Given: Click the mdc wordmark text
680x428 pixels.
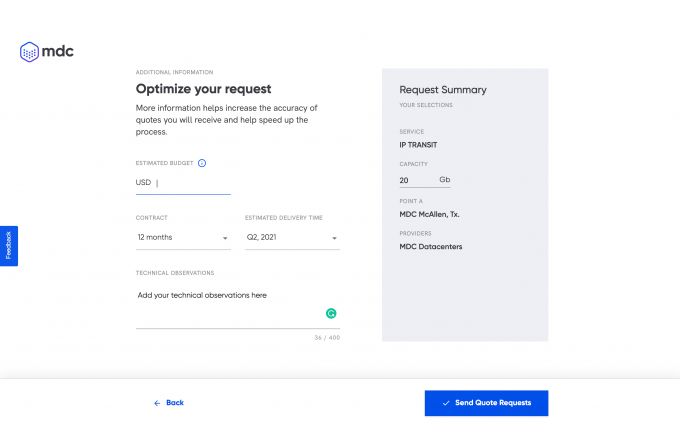Looking at the screenshot, I should pyautogui.click(x=58, y=51).
